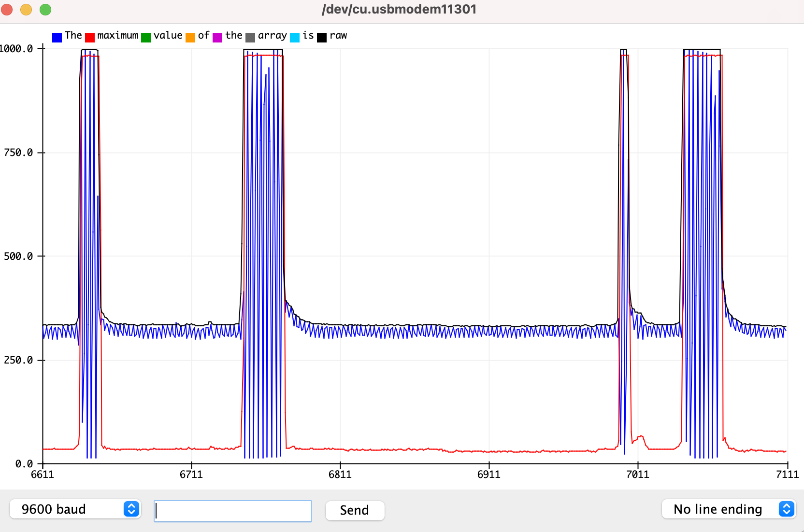Click the line ending stepper arrows
804x532 pixels.
(x=787, y=509)
